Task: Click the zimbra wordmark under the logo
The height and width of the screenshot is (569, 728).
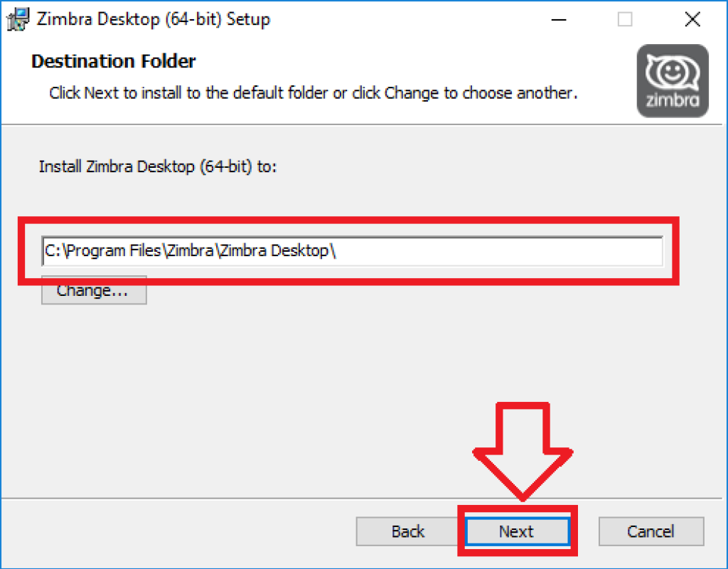Action: click(x=673, y=100)
